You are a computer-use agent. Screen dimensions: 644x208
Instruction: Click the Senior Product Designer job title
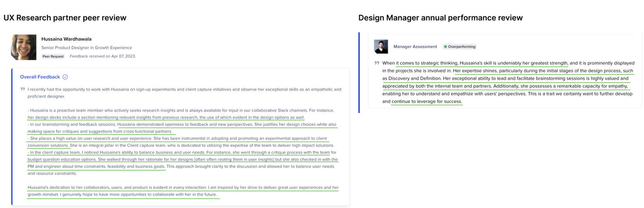pyautogui.click(x=86, y=48)
